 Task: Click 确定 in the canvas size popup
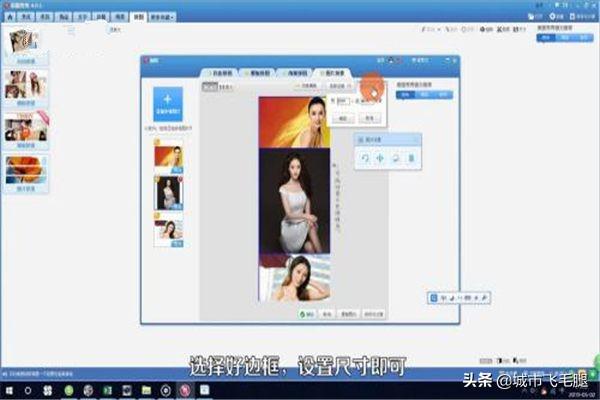pyautogui.click(x=340, y=117)
